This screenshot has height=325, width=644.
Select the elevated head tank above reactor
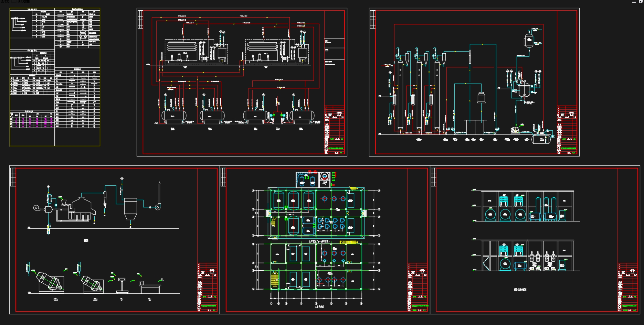pos(529,40)
